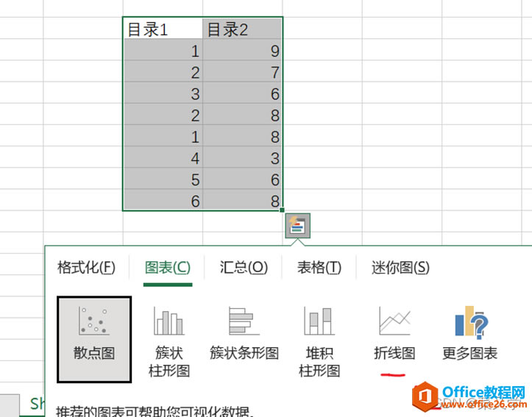Open the 图表(C) tab
The width and height of the screenshot is (532, 417).
coord(168,268)
